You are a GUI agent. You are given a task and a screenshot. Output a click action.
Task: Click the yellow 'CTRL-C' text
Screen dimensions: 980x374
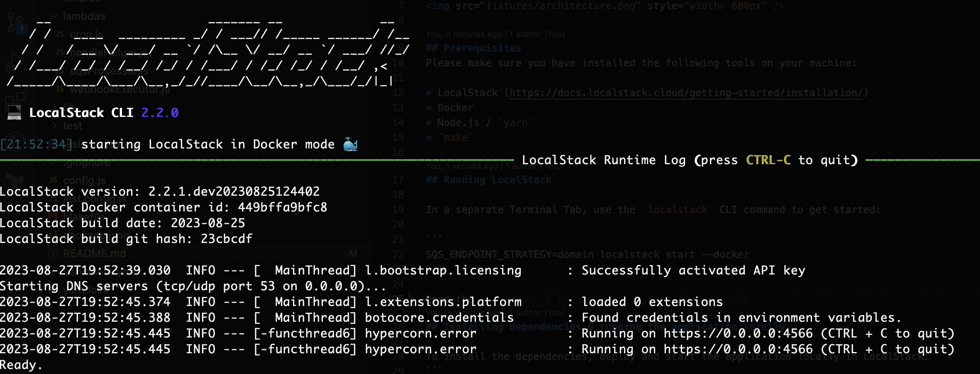point(768,160)
